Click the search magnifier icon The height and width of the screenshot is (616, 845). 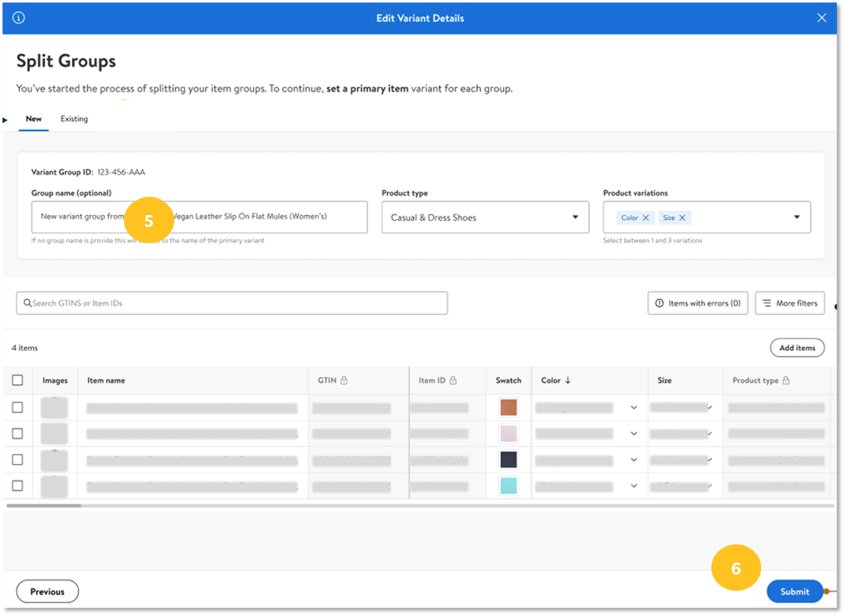click(x=27, y=303)
